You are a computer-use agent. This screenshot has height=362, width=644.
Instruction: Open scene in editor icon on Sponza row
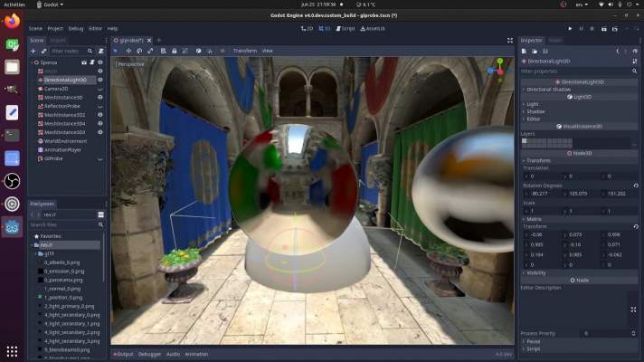tap(84, 62)
